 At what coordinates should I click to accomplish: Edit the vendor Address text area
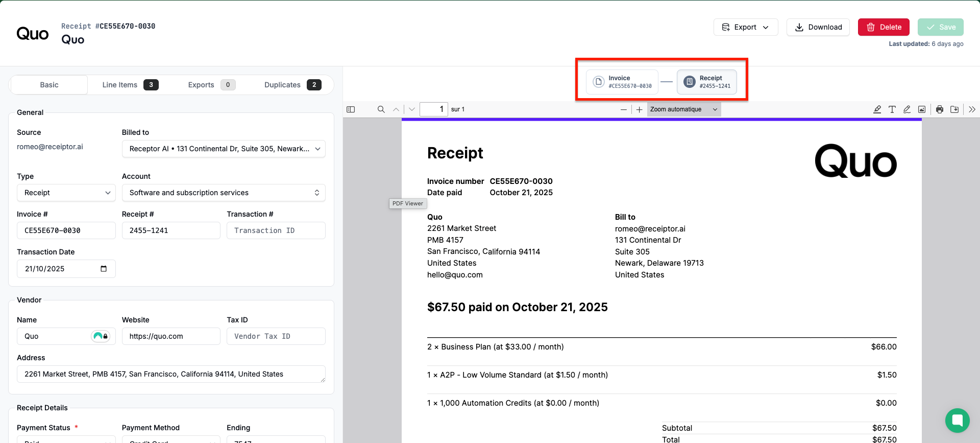(x=171, y=374)
